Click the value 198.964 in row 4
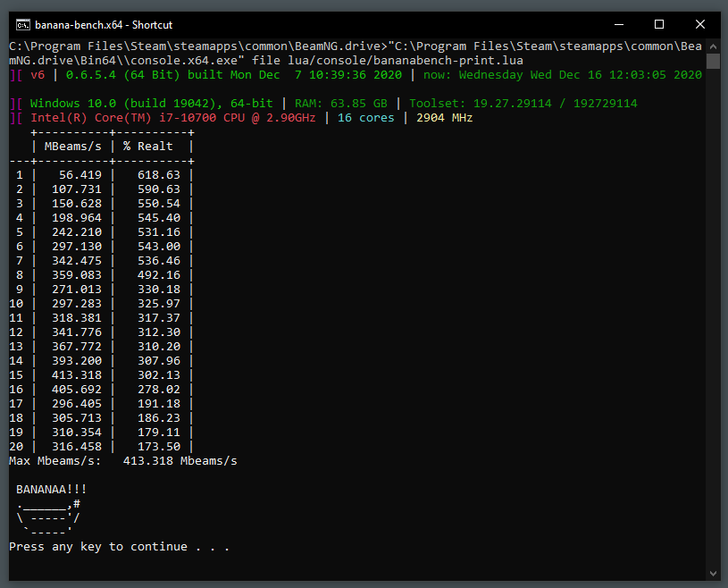728x588 pixels. (x=77, y=218)
